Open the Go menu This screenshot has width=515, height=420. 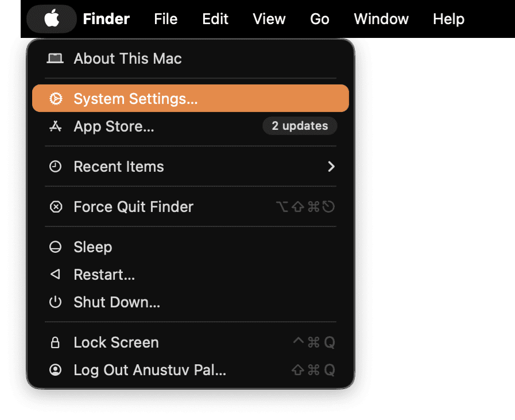click(x=319, y=19)
